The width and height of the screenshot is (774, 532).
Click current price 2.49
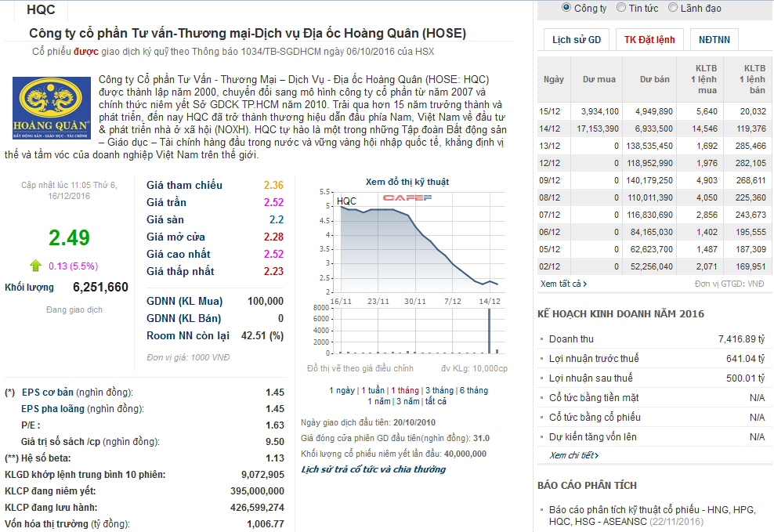pos(69,238)
